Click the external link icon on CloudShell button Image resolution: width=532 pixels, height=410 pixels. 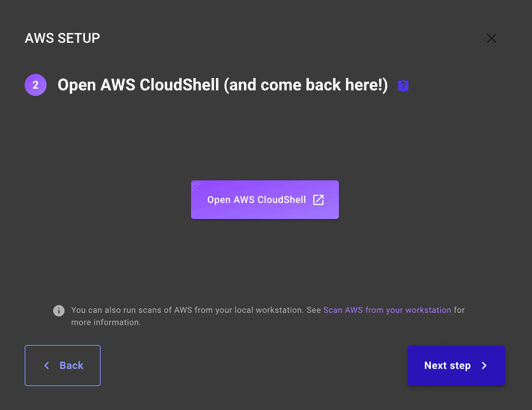(318, 200)
